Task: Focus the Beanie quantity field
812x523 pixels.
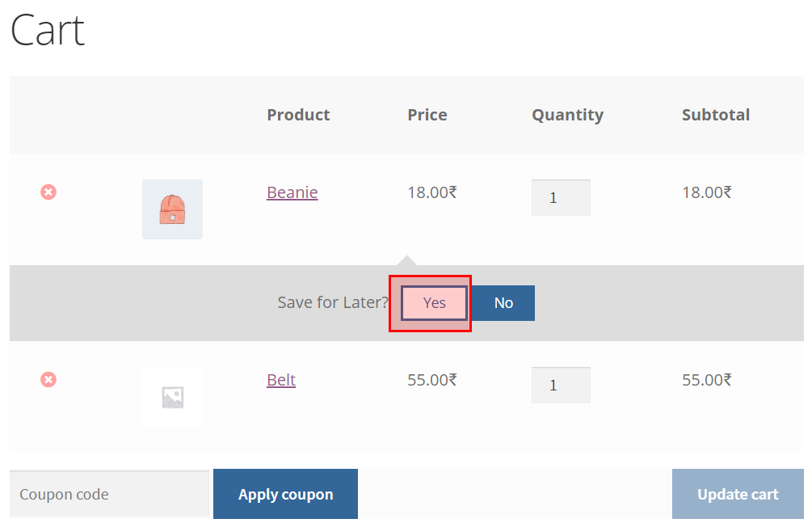Action: 561,197
